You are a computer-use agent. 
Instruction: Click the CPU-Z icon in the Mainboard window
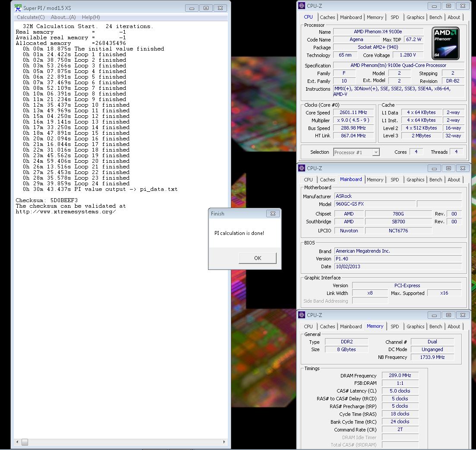tap(302, 168)
